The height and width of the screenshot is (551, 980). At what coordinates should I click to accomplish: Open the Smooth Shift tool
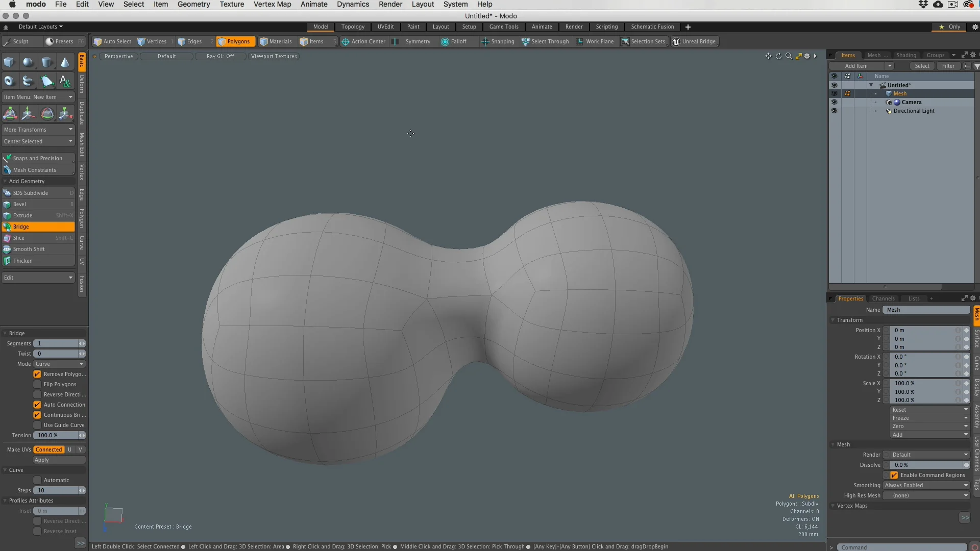tap(38, 249)
